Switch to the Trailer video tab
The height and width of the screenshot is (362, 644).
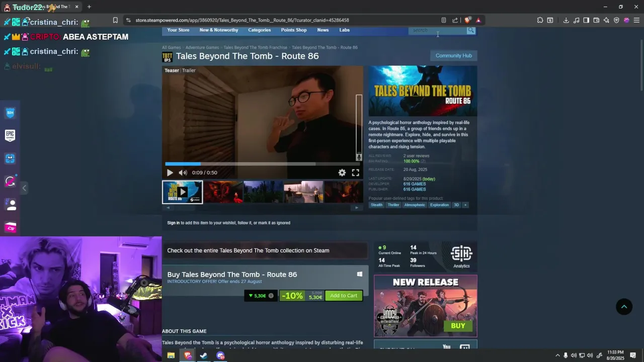tap(189, 70)
